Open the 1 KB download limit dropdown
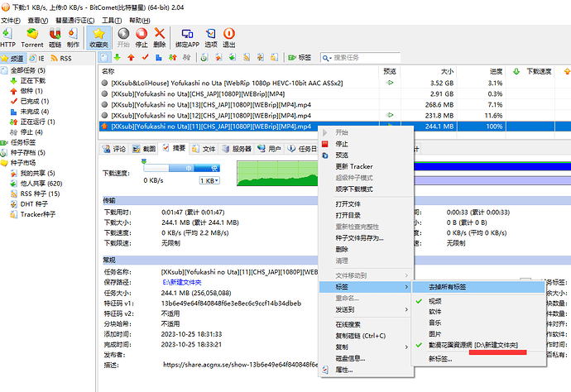The width and height of the screenshot is (571, 392). [x=209, y=180]
